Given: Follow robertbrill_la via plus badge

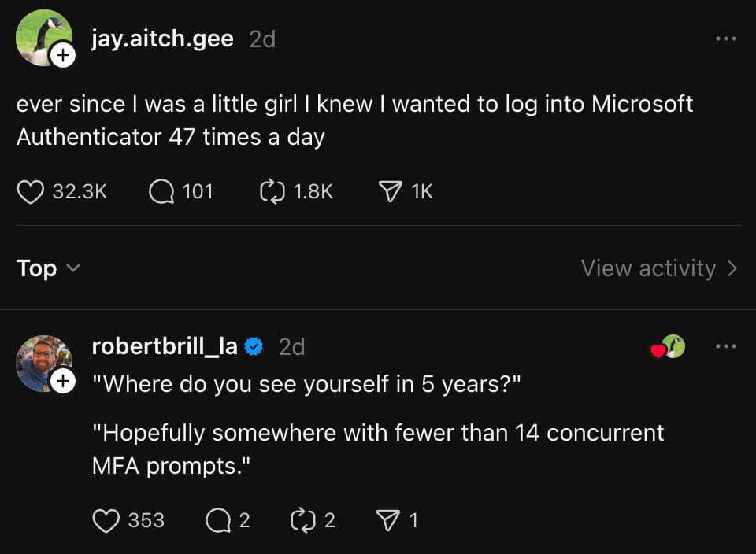Looking at the screenshot, I should pyautogui.click(x=62, y=382).
